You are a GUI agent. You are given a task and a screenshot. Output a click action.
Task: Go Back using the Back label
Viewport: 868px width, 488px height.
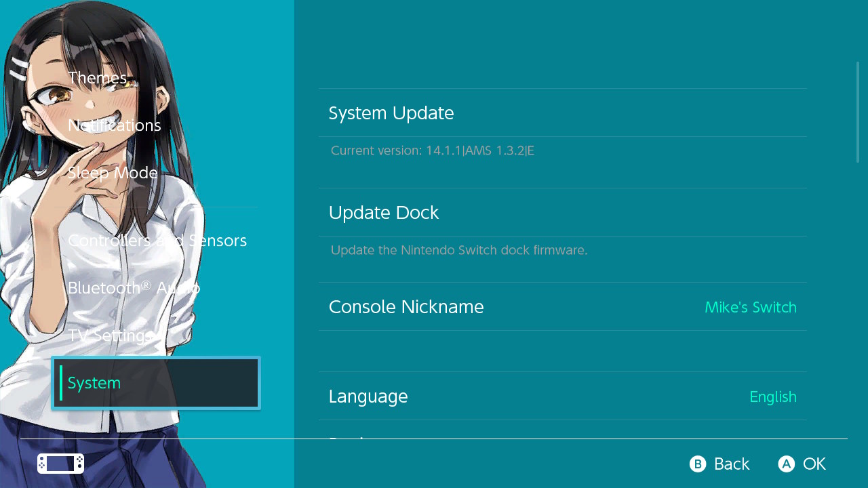click(732, 464)
